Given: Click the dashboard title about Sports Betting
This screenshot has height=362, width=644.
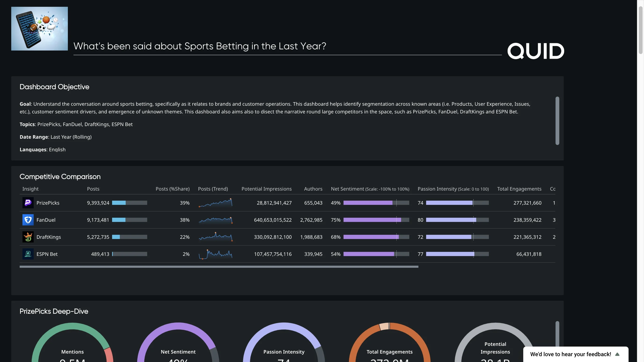Looking at the screenshot, I should point(200,46).
